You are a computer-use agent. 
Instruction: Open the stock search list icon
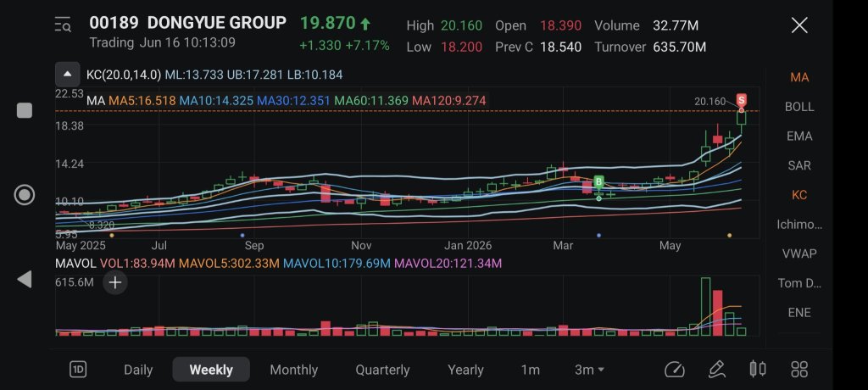[63, 25]
